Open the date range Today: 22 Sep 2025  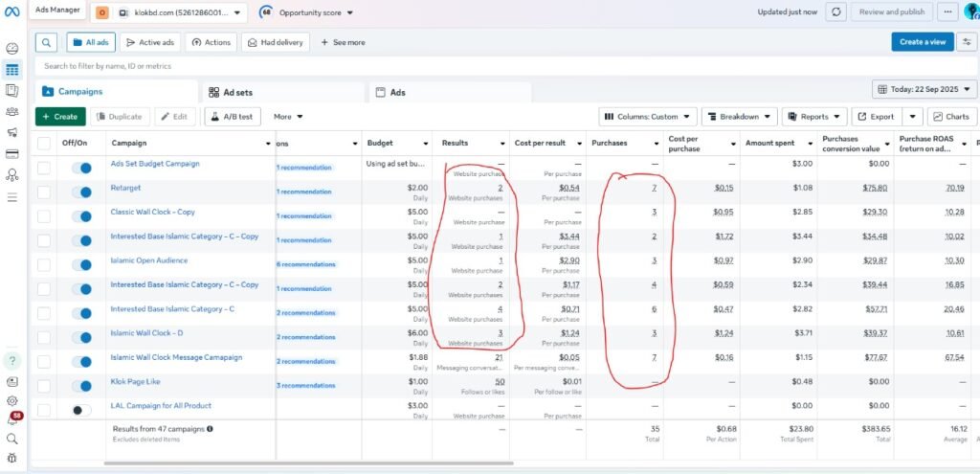point(924,89)
